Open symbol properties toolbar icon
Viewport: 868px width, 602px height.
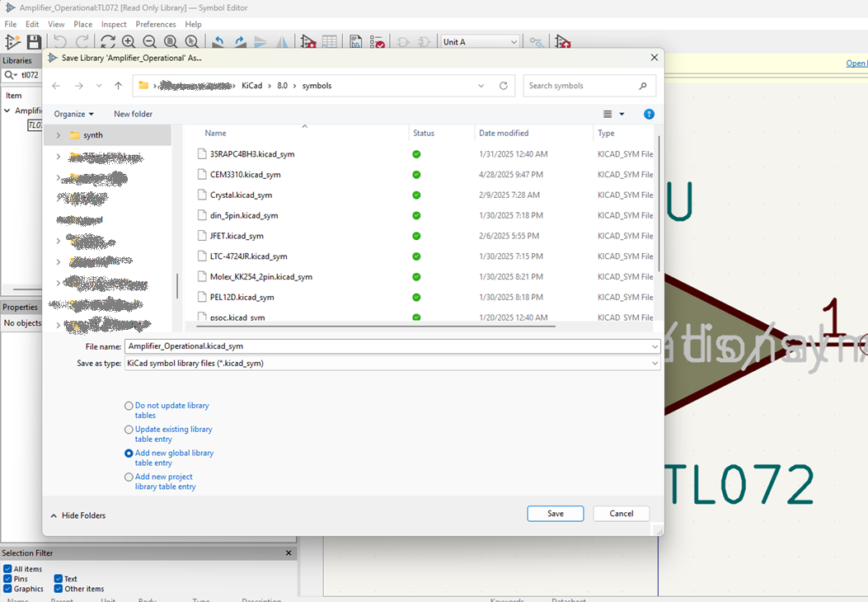click(x=307, y=42)
